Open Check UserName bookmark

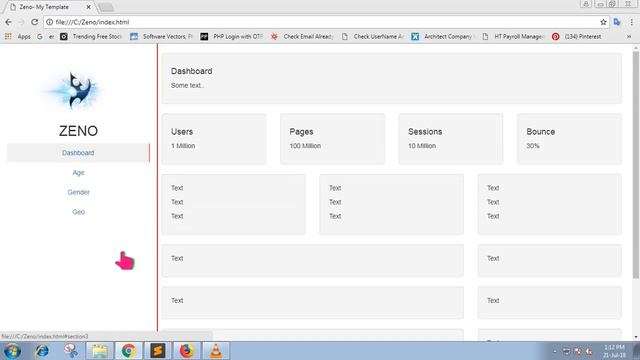[x=373, y=36]
